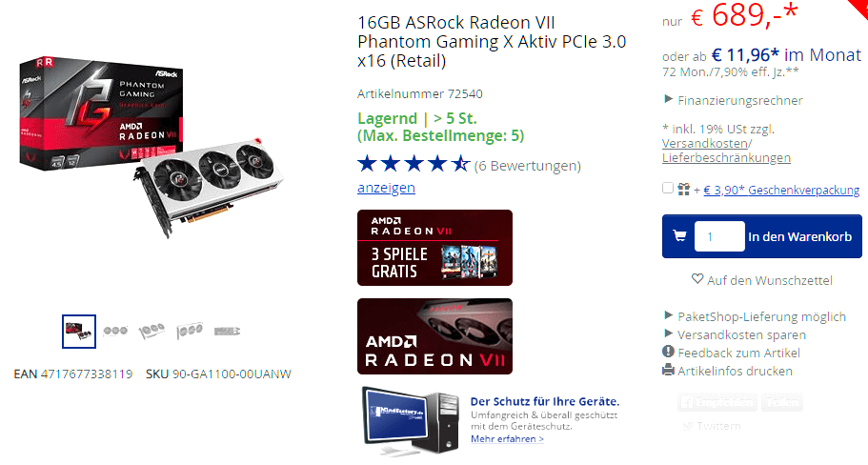Enable the Geschenkverpackung checkbox
The width and height of the screenshot is (868, 465).
tap(668, 189)
